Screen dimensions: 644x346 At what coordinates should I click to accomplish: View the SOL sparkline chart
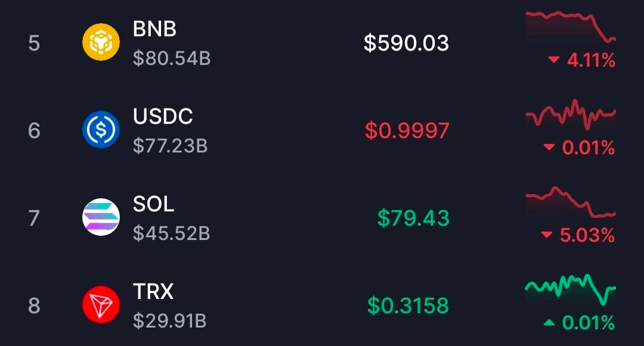570,202
